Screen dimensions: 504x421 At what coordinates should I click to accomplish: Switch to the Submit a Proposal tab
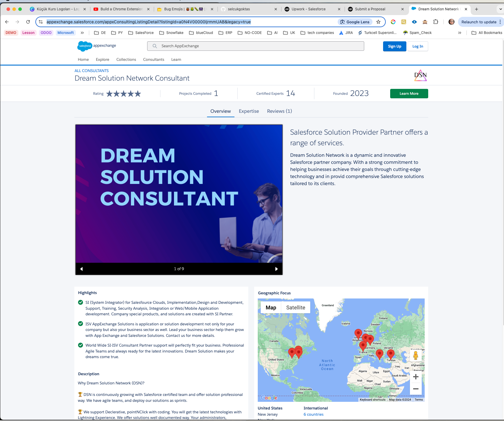[370, 9]
